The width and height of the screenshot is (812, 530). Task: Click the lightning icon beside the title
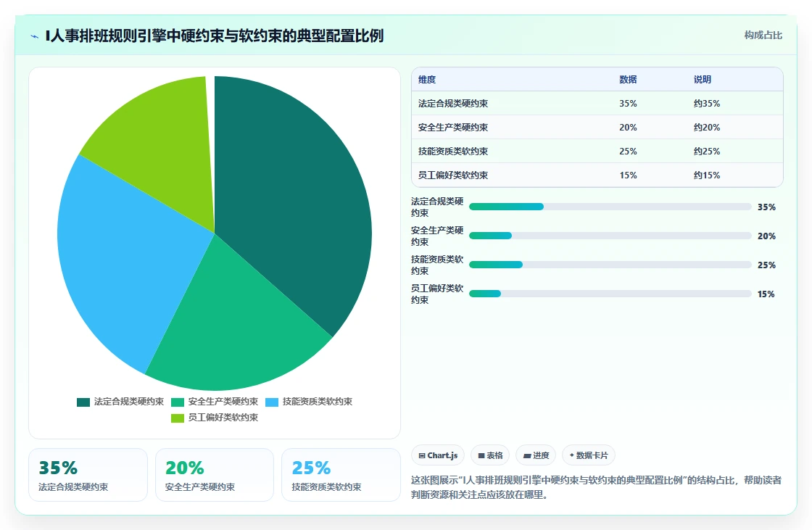(x=35, y=36)
